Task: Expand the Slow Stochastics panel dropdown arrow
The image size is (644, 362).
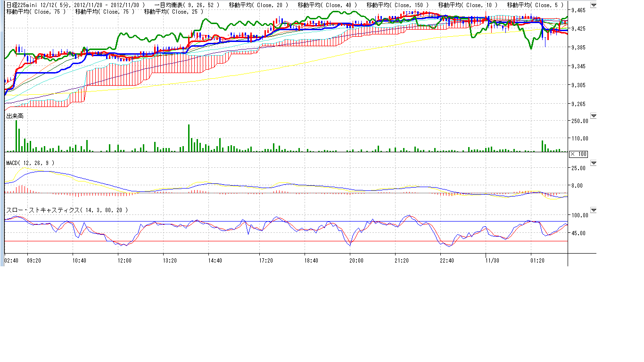Action: click(x=594, y=210)
